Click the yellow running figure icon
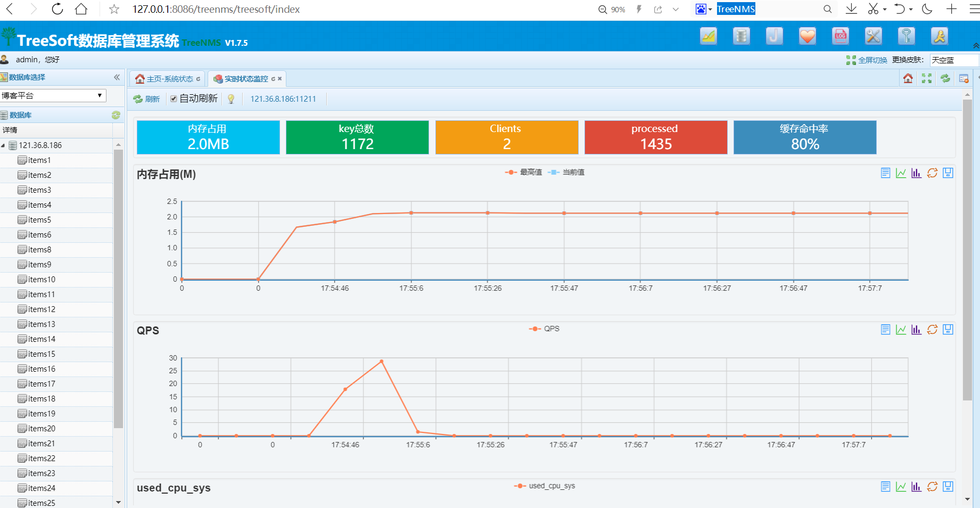Viewport: 980px width, 508px height. 940,36
